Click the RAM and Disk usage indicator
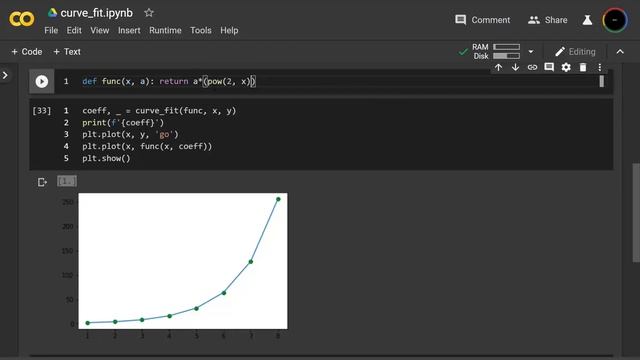Screen dimensions: 640x360 [x=496, y=51]
